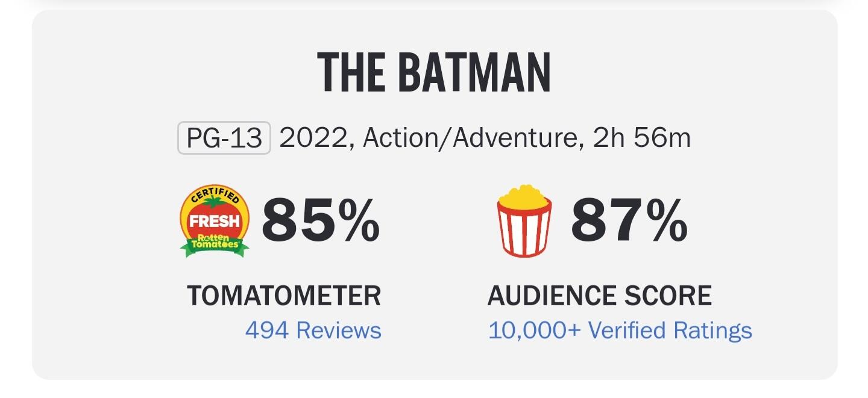Open the 494 Reviews link
The image size is (868, 398).
[x=313, y=331]
